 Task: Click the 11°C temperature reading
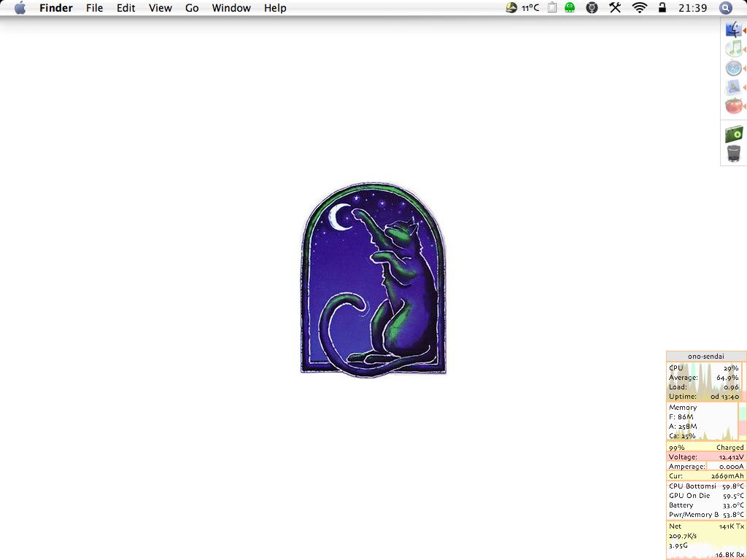point(530,7)
